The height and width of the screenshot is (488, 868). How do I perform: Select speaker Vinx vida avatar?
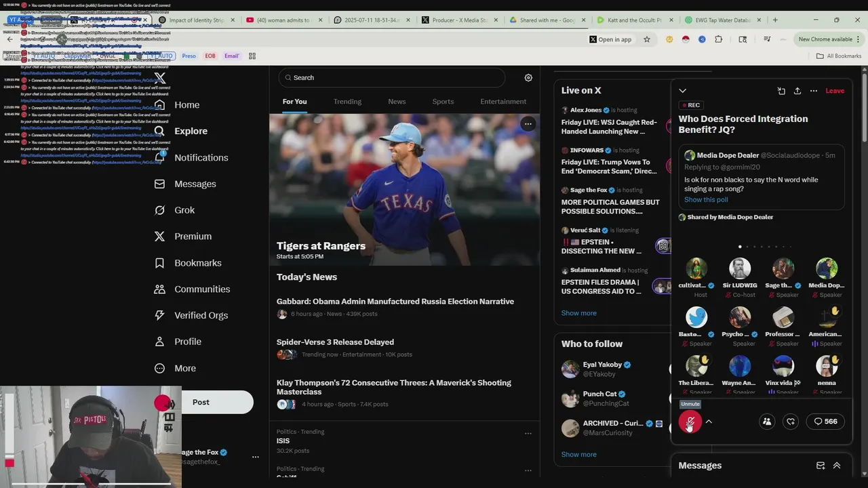pos(783,366)
